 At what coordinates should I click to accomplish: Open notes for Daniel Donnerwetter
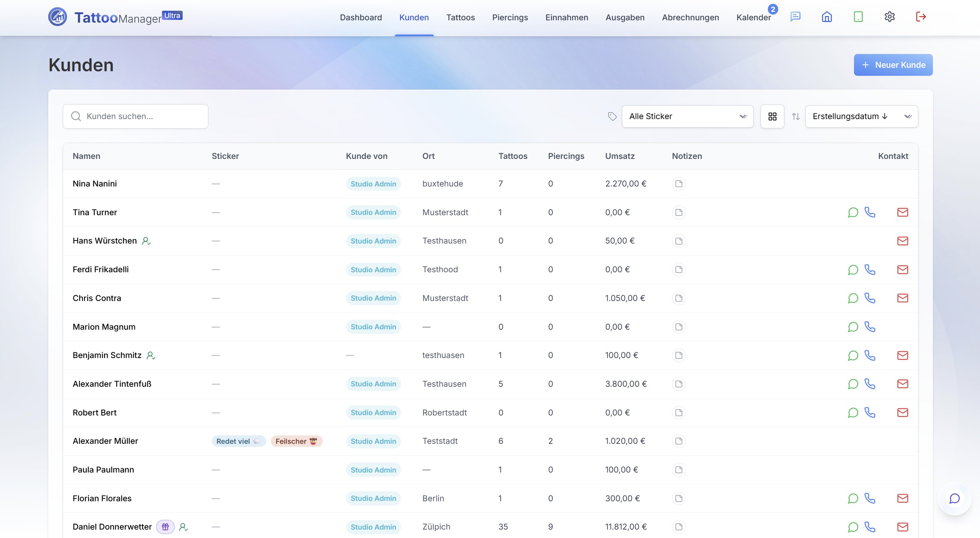(679, 527)
